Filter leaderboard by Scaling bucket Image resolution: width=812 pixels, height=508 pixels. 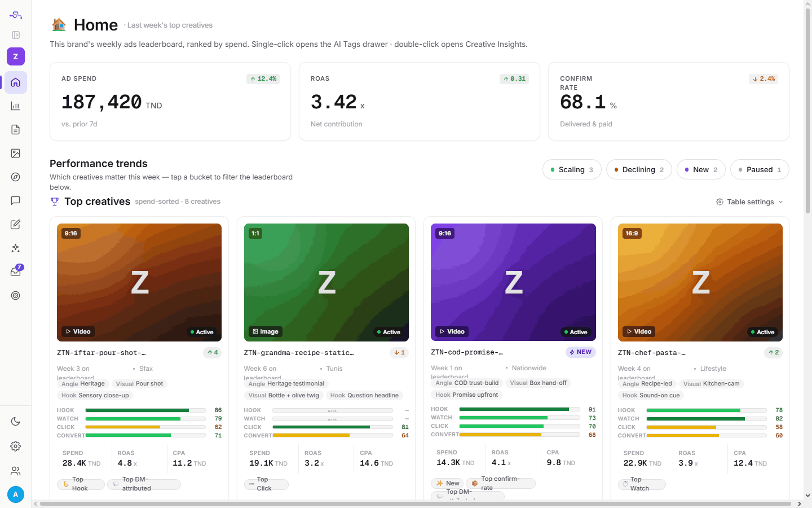pos(572,169)
